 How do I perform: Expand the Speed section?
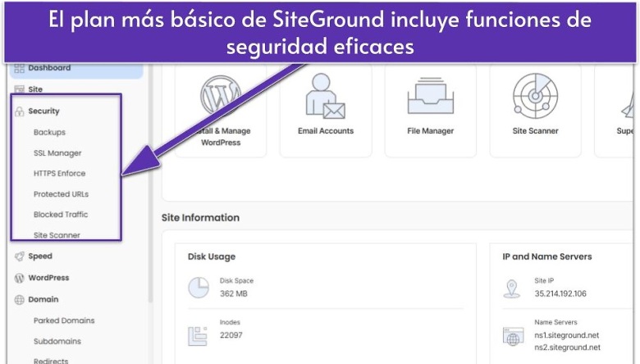coord(40,256)
